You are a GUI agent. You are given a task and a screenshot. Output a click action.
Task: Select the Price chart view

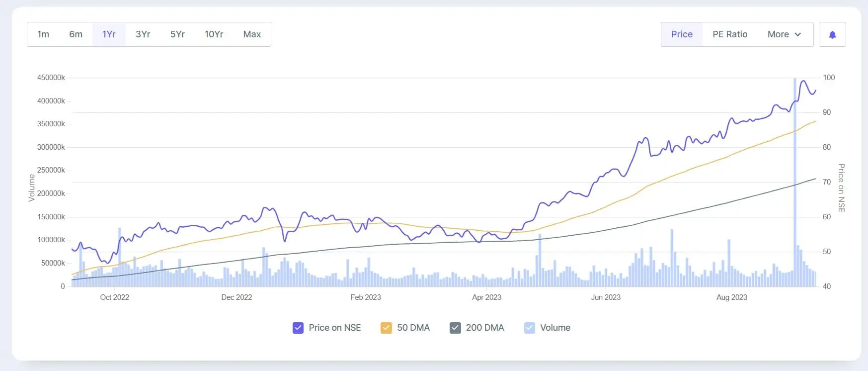click(682, 34)
